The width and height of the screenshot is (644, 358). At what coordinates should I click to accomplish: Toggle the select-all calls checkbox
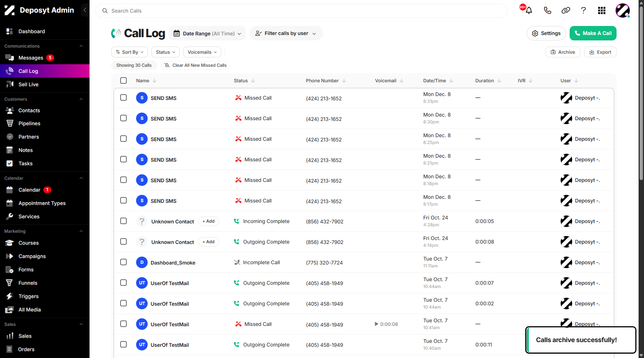coord(123,80)
